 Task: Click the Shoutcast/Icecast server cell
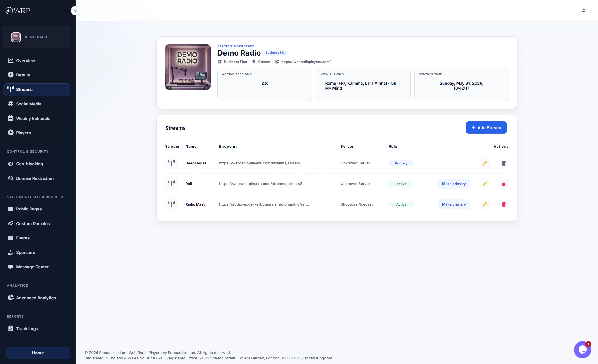356,204
